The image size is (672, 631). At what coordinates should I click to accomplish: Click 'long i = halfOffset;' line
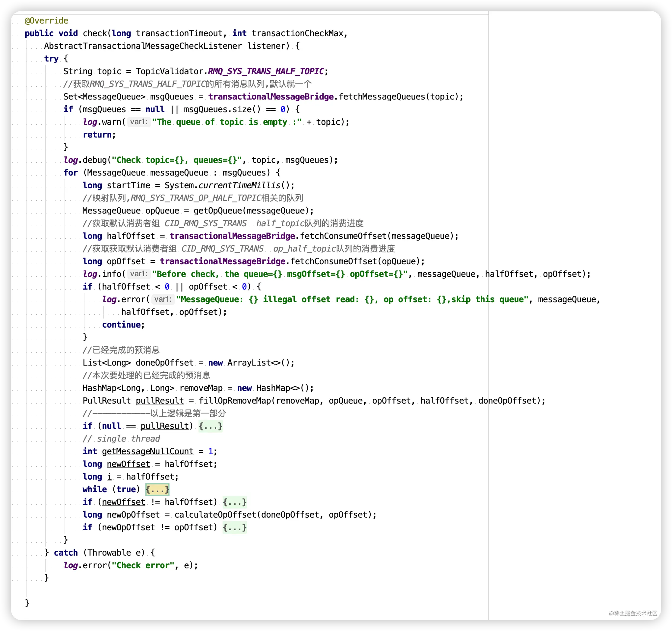click(x=131, y=477)
